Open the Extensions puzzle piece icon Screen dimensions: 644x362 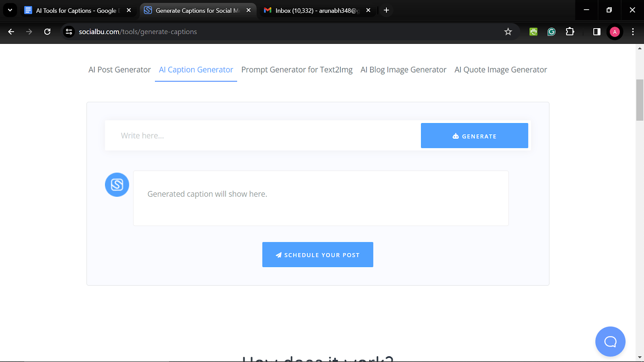(x=570, y=31)
